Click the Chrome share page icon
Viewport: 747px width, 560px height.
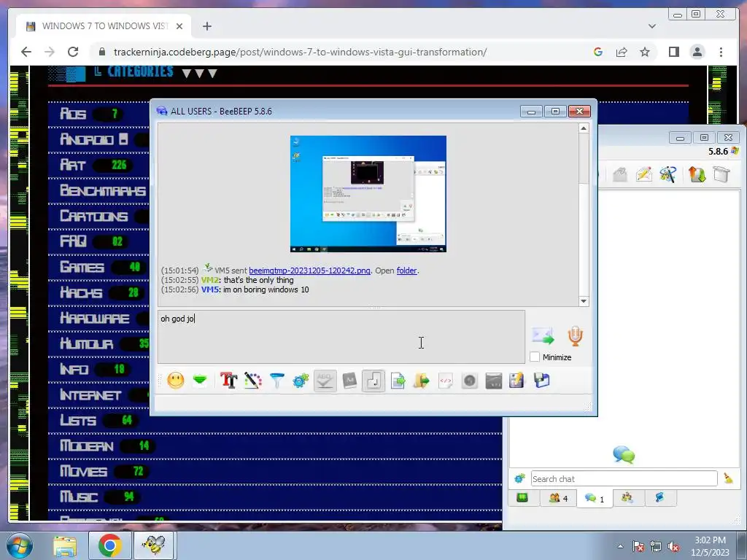click(622, 52)
